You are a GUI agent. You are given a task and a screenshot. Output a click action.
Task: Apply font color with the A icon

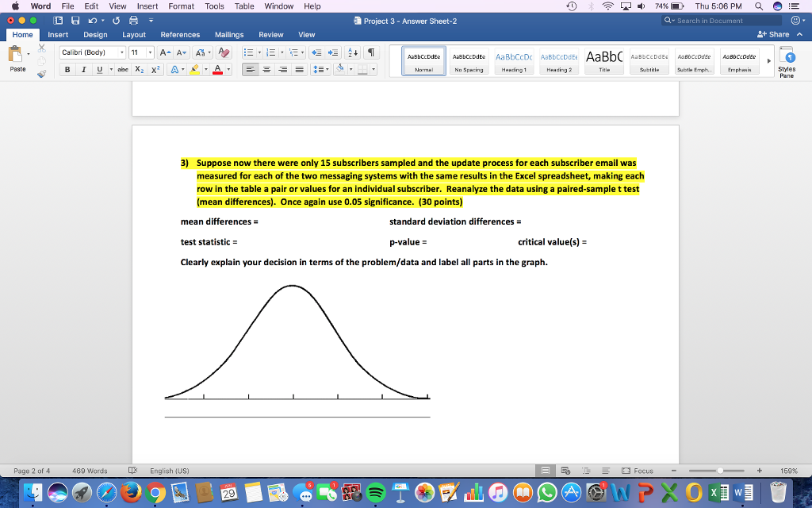[x=217, y=70]
